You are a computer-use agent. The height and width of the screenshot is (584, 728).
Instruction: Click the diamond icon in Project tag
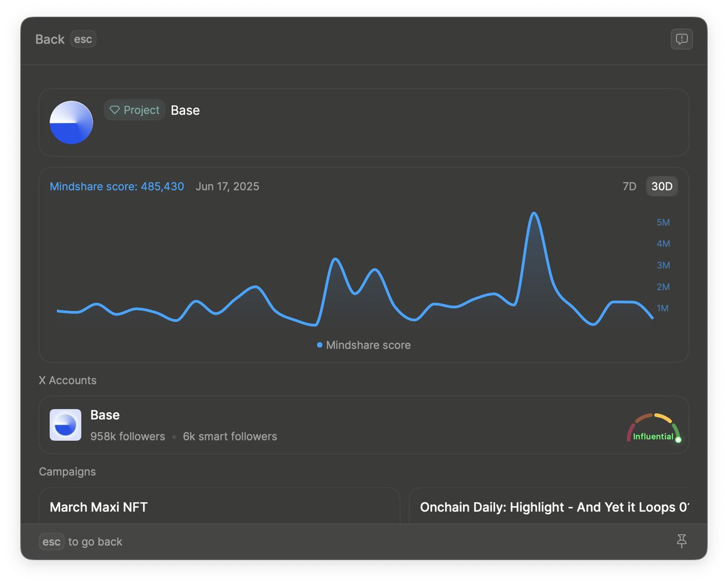(115, 110)
